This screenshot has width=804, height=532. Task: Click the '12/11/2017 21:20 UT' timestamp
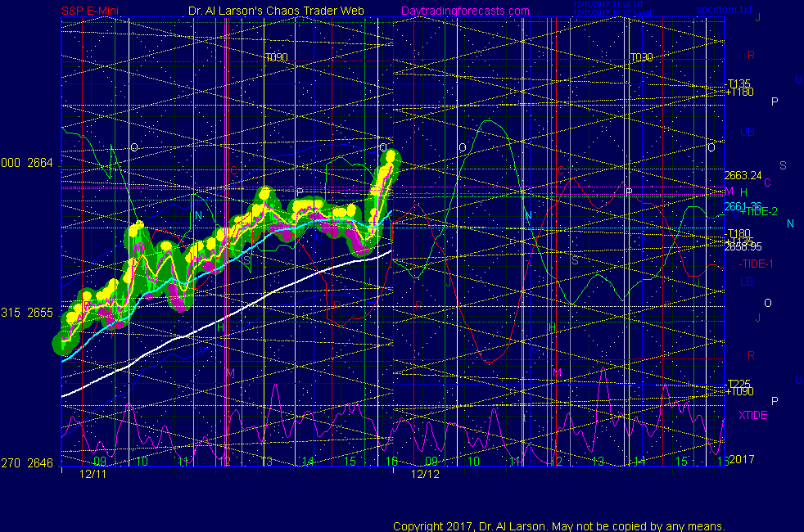608,5
